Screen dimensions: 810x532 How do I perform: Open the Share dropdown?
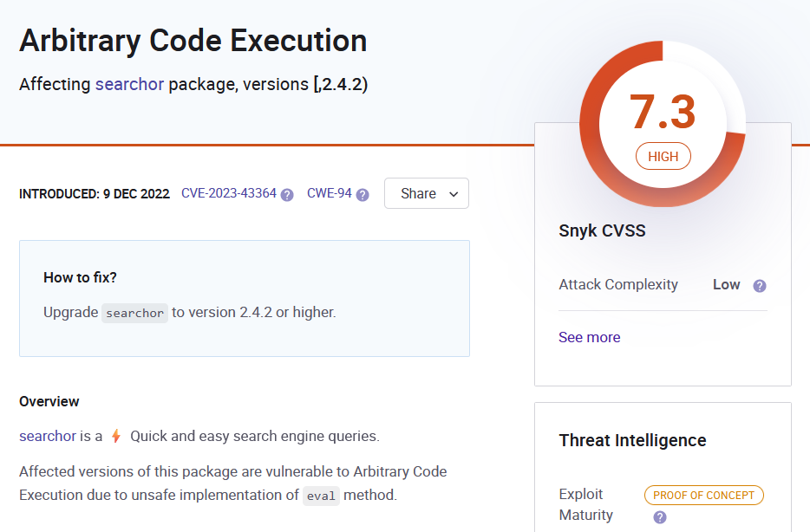pos(427,193)
